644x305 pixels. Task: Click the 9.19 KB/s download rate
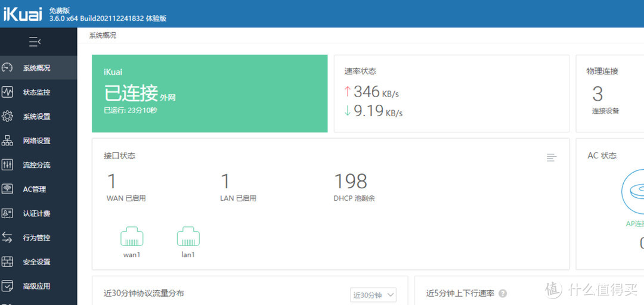tap(378, 111)
